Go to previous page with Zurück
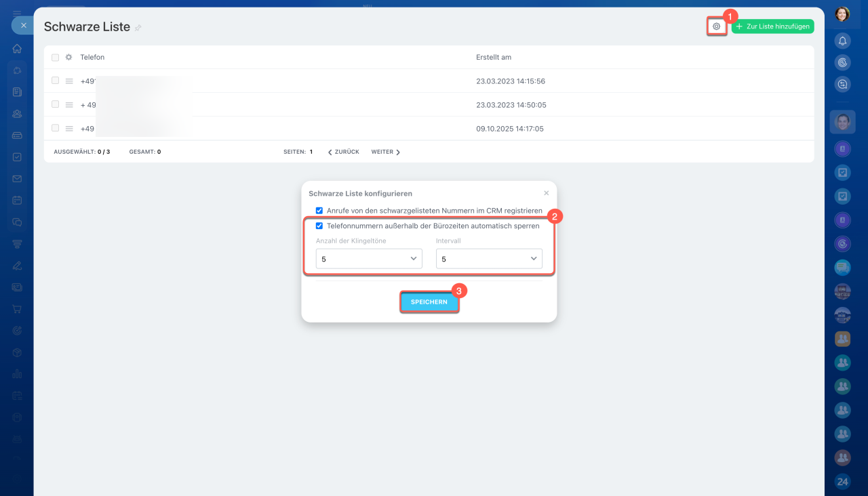Screen dimensions: 868x496 [x=343, y=152]
